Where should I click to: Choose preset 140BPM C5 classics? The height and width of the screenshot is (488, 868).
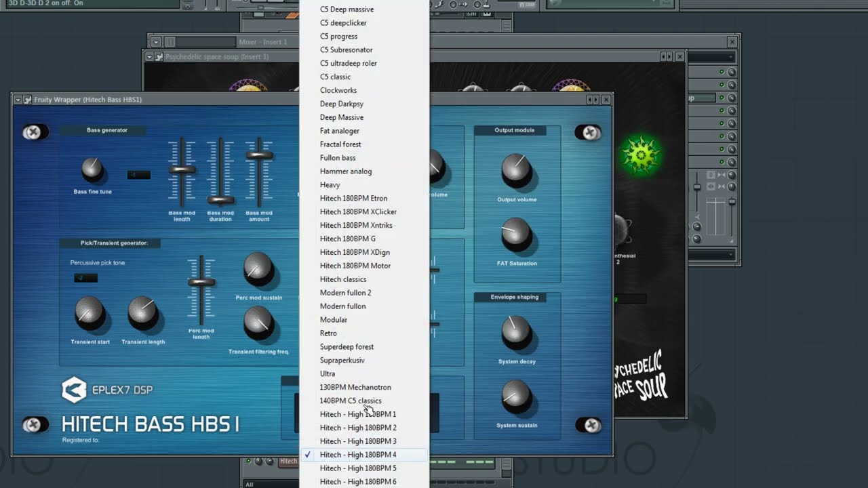point(363,401)
